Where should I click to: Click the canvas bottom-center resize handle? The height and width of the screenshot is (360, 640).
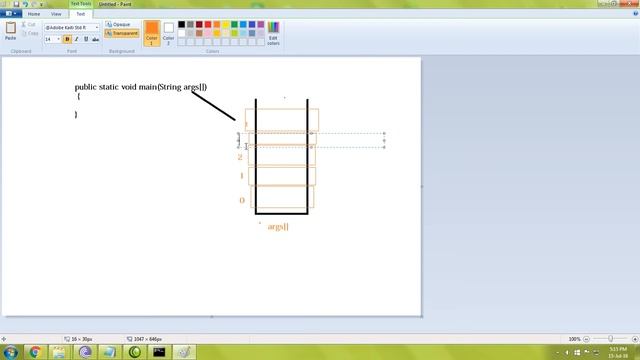tap(211, 316)
